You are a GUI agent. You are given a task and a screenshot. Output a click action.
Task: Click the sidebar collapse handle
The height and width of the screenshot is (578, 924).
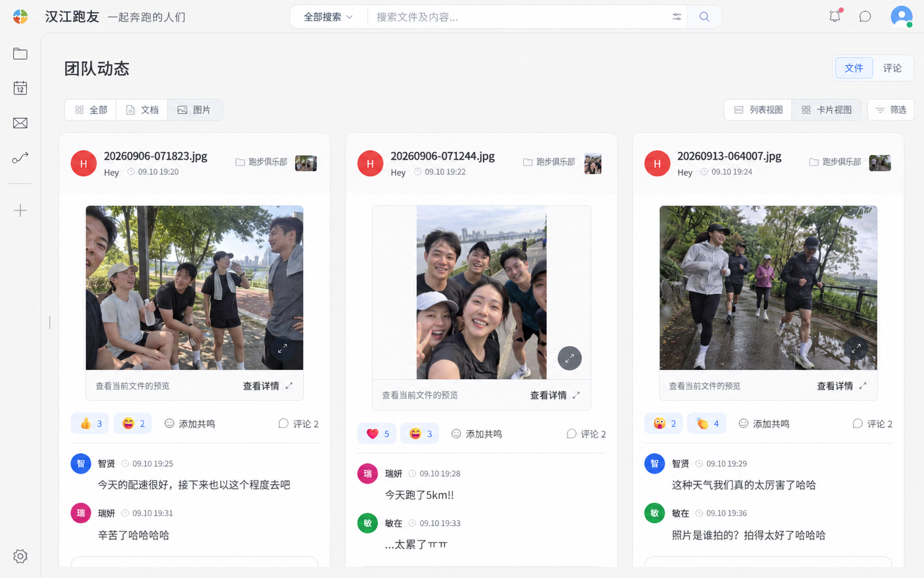pos(50,322)
